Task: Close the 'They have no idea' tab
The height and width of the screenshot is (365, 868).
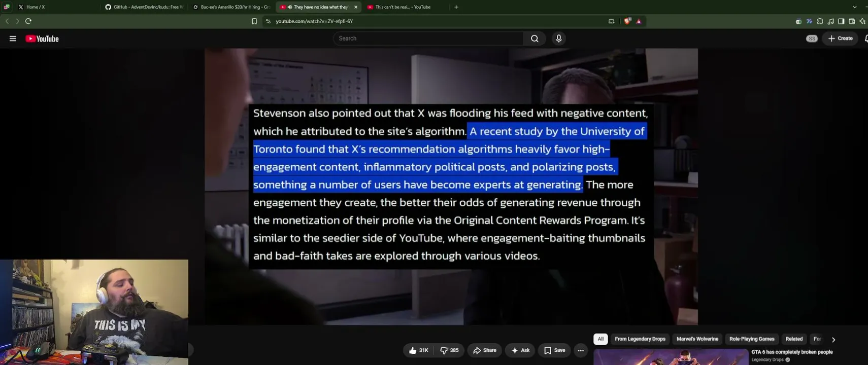Action: point(356,7)
